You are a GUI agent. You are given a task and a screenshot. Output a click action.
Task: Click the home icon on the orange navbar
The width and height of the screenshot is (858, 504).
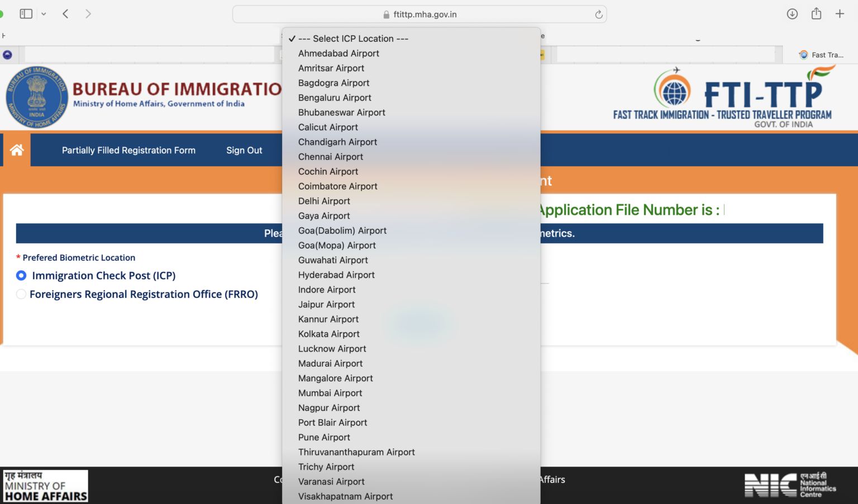tap(16, 150)
